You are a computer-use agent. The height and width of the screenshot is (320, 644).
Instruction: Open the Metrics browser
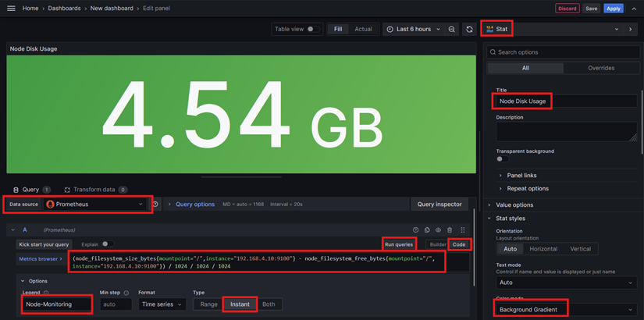(x=41, y=259)
